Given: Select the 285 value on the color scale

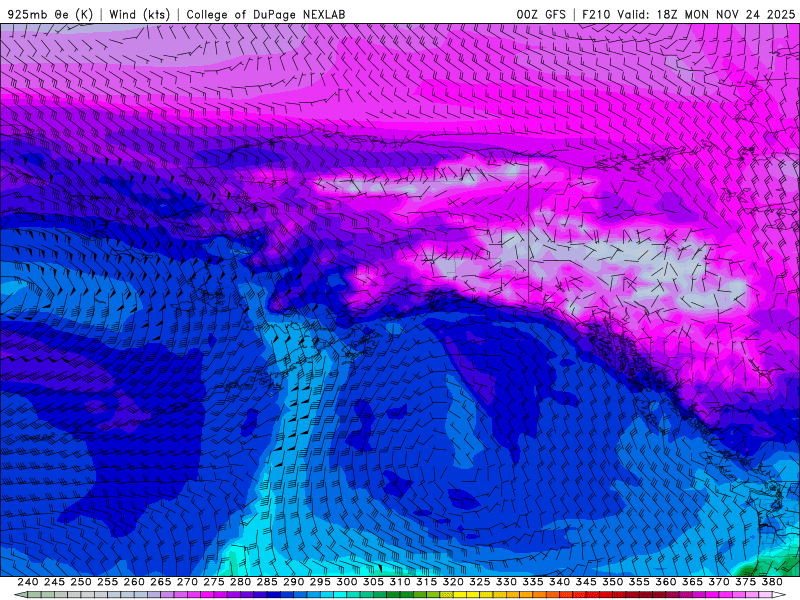Looking at the screenshot, I should point(267,582).
